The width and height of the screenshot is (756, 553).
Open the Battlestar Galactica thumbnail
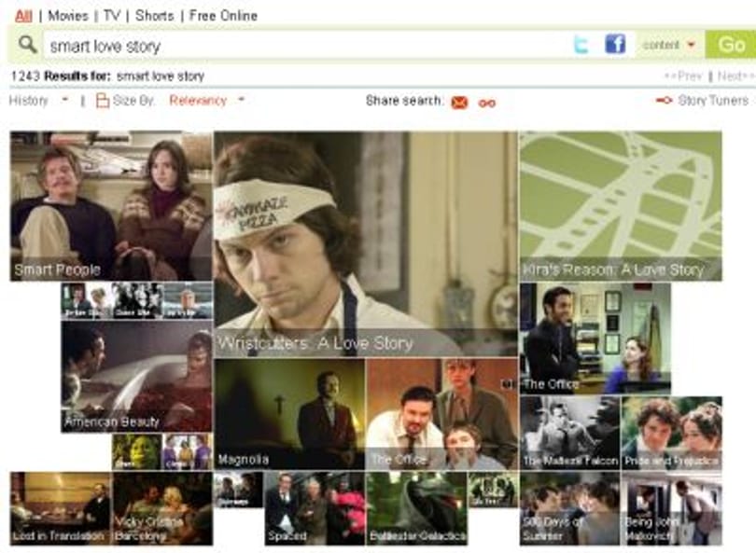coord(416,508)
